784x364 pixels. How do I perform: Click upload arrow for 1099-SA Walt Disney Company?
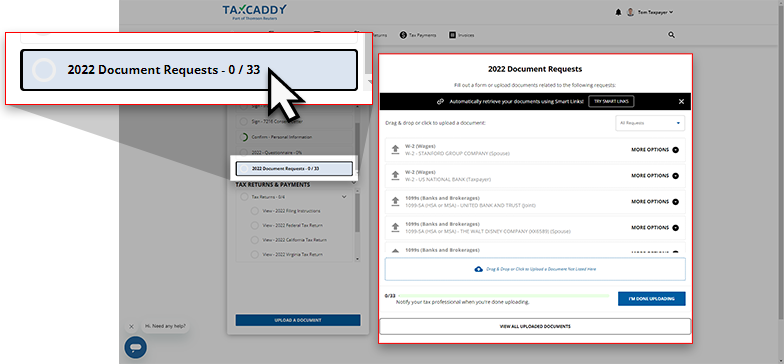[395, 228]
